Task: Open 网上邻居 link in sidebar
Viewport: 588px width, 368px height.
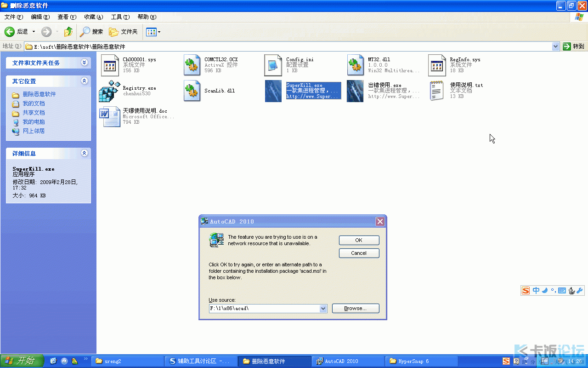Action: coord(34,131)
